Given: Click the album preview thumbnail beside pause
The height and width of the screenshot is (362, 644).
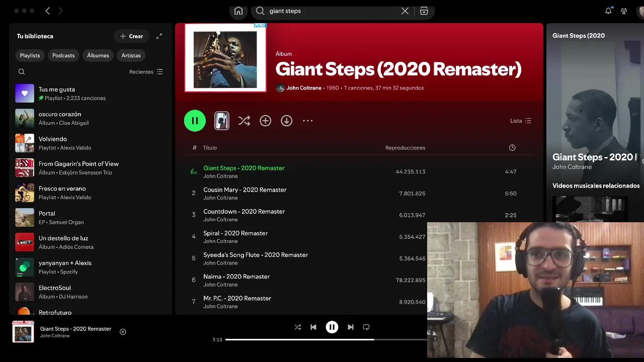Looking at the screenshot, I should [222, 121].
